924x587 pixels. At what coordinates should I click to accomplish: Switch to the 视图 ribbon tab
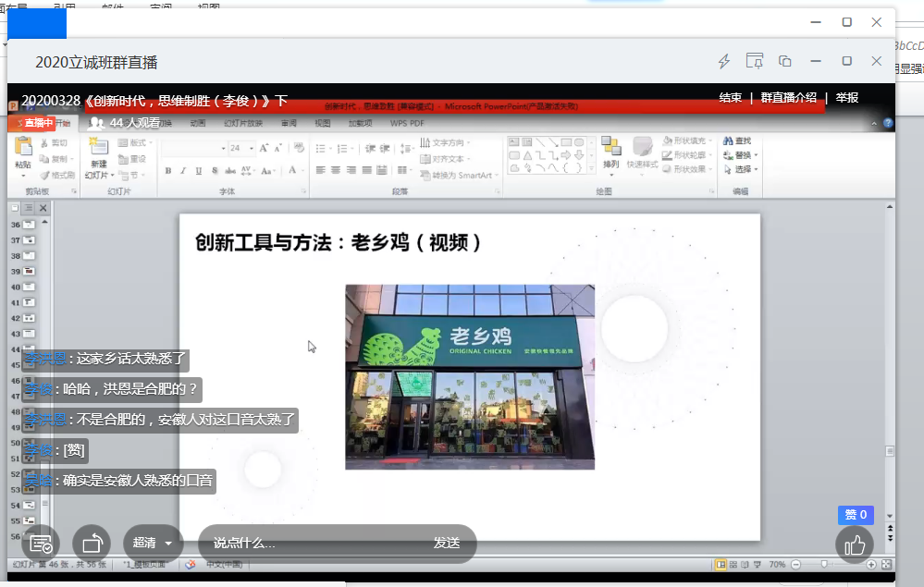[322, 123]
